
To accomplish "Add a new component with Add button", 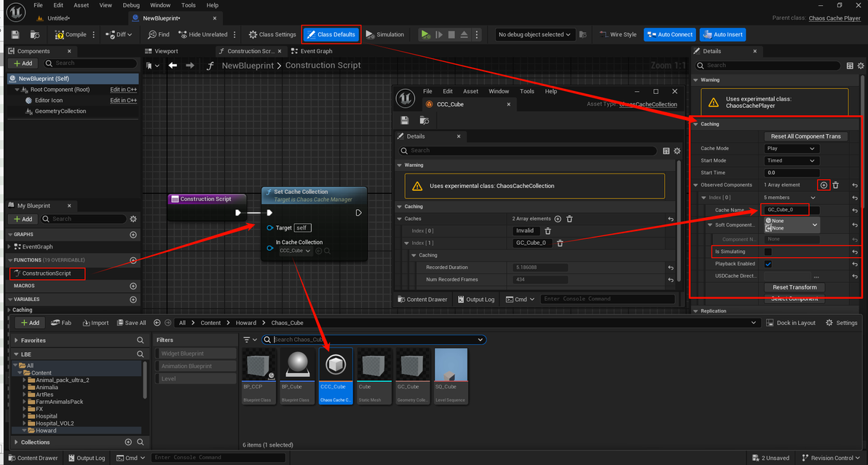I will pos(23,63).
